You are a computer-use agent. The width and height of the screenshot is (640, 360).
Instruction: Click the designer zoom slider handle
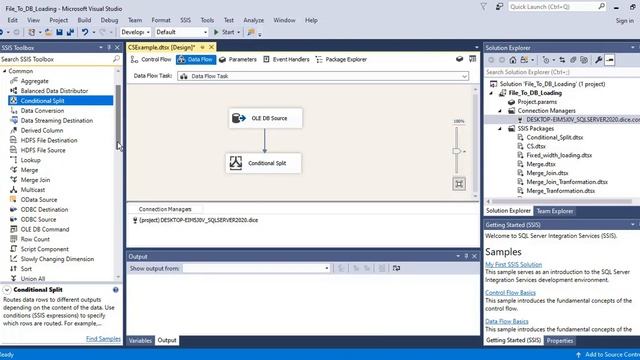(x=457, y=151)
